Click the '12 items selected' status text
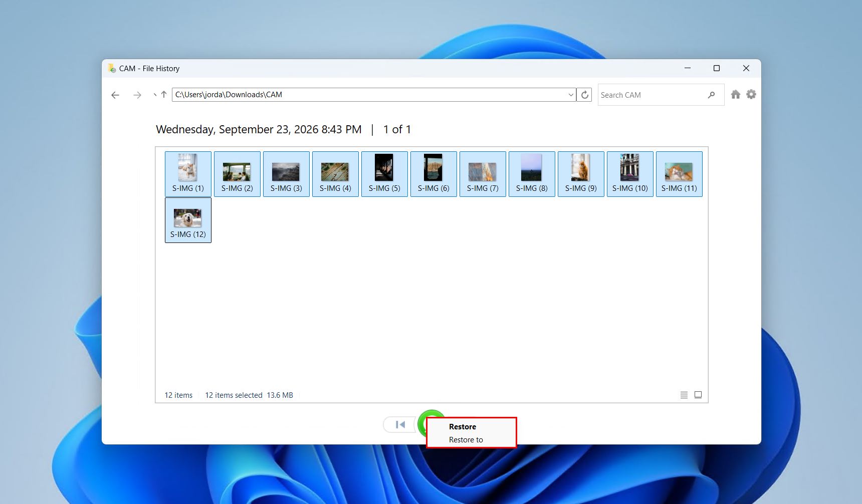The height and width of the screenshot is (504, 862). coord(234,395)
